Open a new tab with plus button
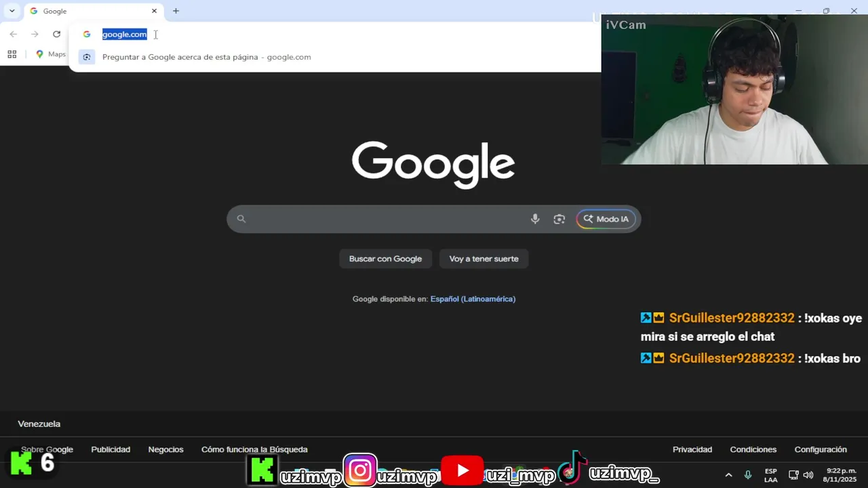Viewport: 868px width, 488px height. (x=176, y=11)
